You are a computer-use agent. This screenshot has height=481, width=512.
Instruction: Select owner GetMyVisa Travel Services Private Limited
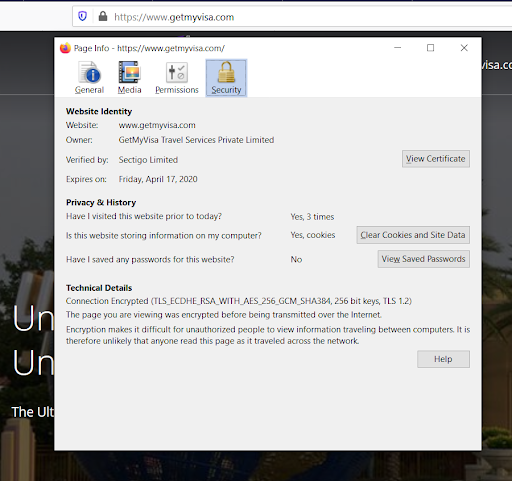(196, 140)
